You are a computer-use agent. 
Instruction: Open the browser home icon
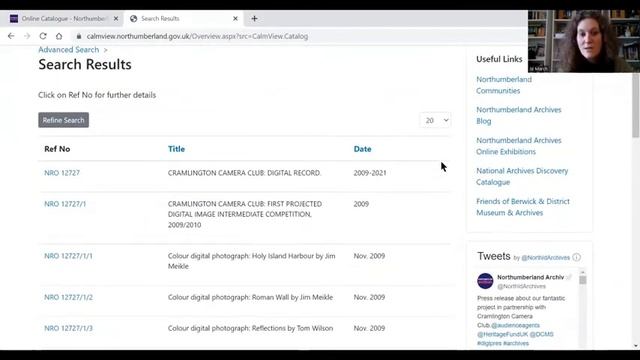point(59,36)
